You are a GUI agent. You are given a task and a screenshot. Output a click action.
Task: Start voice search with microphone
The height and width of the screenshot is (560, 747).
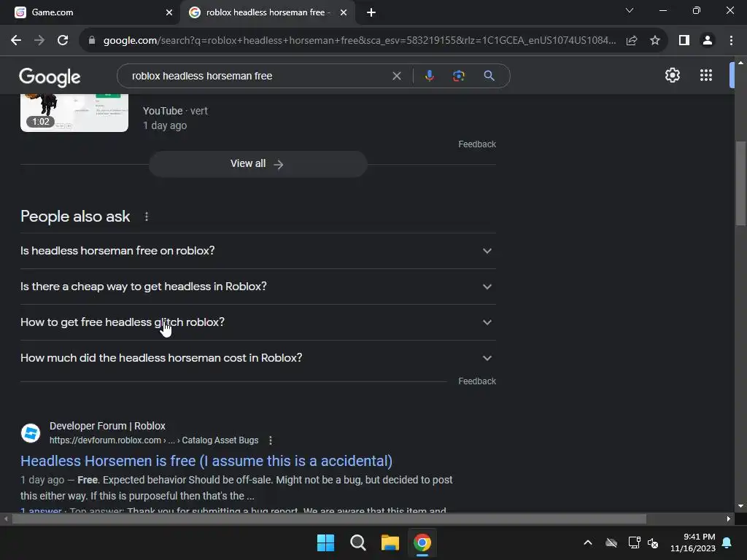point(429,76)
